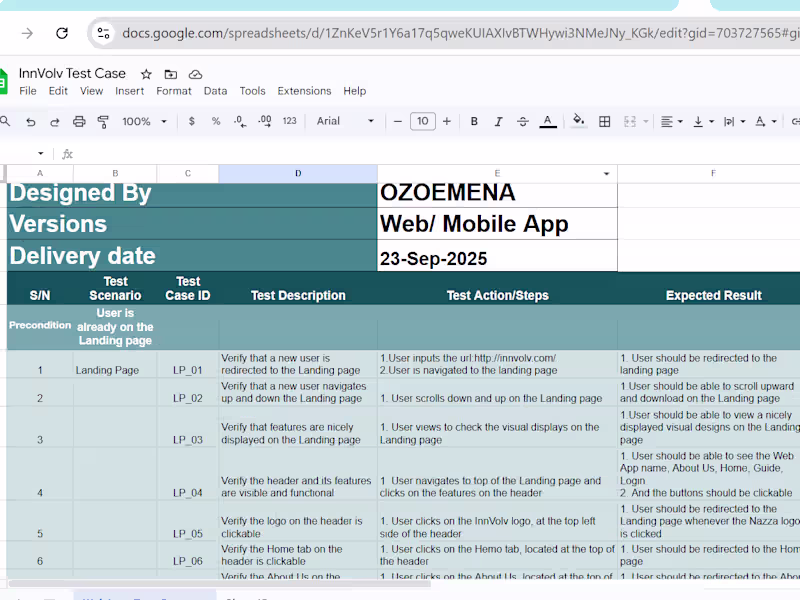Toggle italic formatting
800x600 pixels.
pos(498,121)
